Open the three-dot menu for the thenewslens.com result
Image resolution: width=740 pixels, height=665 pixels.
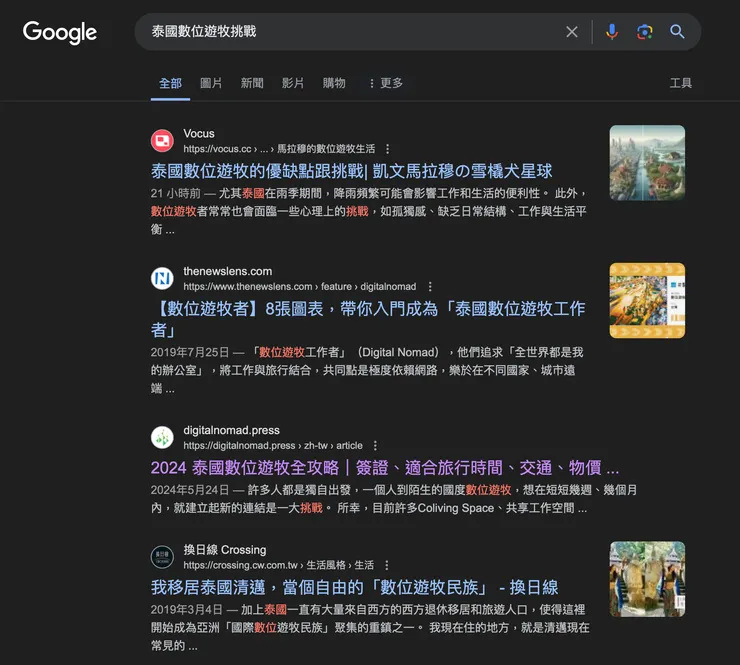click(x=429, y=286)
